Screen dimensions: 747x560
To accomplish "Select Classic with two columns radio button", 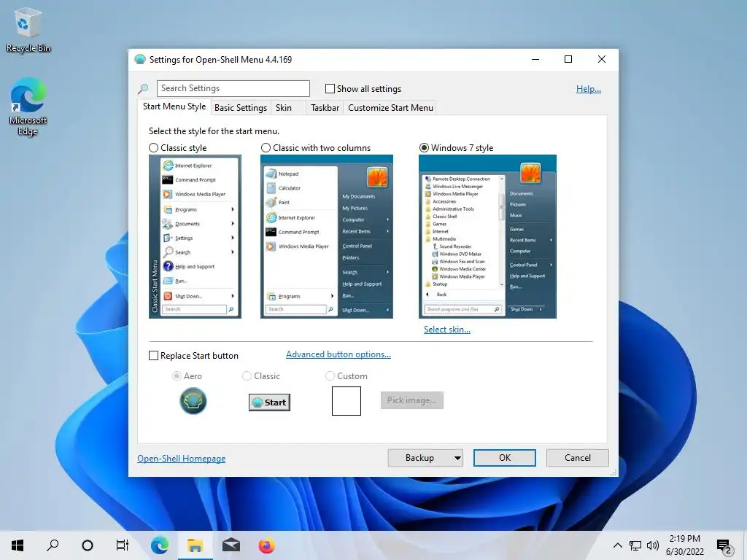I will click(x=266, y=147).
